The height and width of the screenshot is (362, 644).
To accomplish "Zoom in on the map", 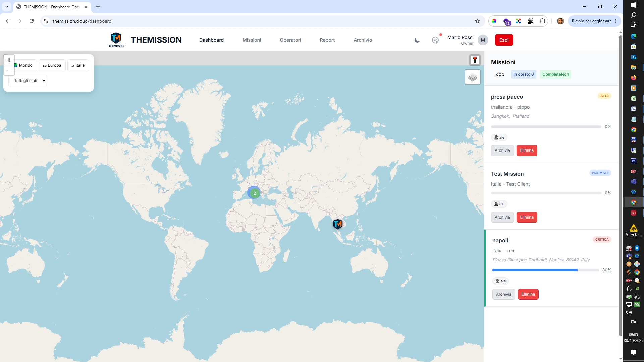I will click(9, 60).
